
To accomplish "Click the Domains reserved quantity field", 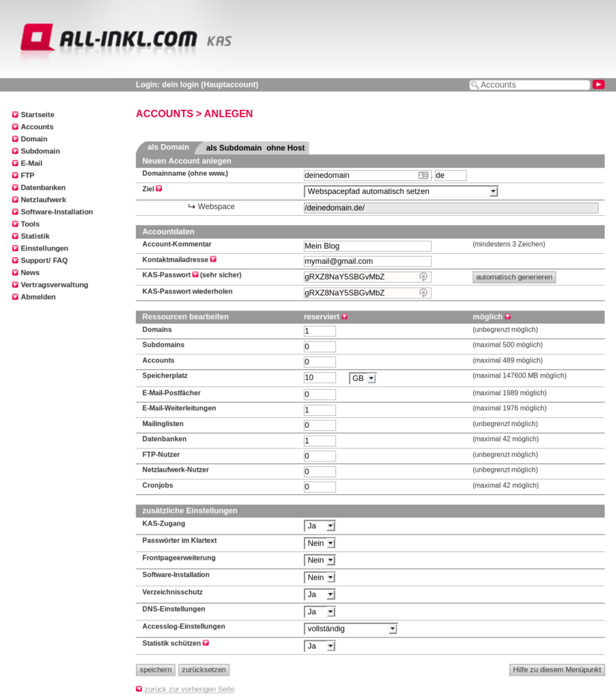I will (320, 331).
